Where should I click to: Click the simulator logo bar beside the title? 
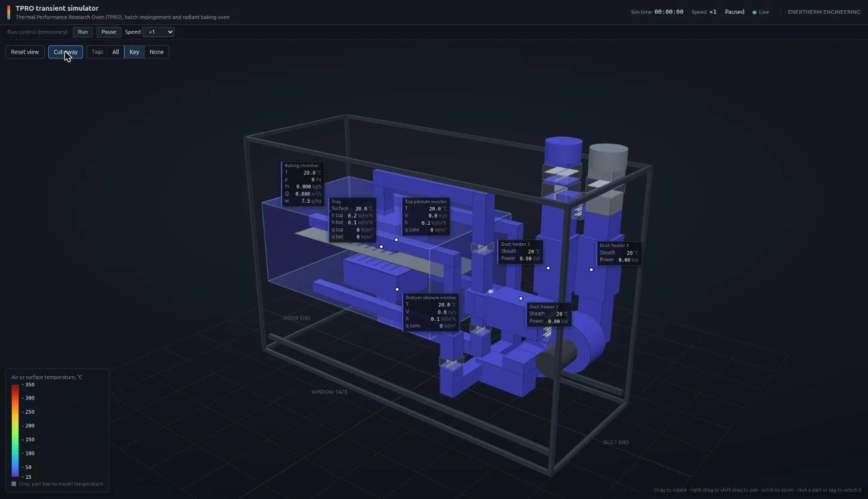(8, 13)
